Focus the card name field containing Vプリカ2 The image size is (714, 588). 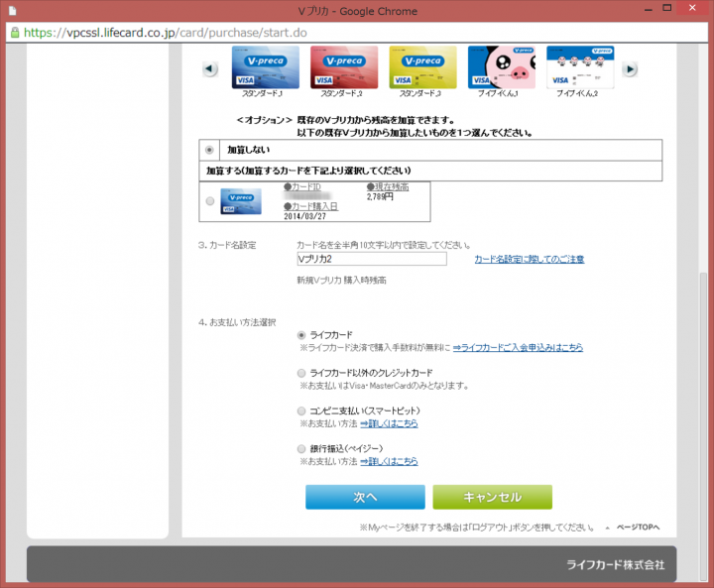pos(372,259)
